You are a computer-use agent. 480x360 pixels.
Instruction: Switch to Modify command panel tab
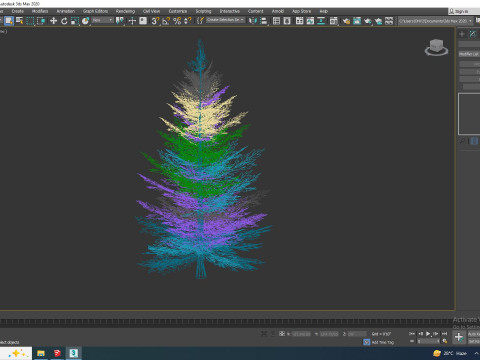point(473,34)
